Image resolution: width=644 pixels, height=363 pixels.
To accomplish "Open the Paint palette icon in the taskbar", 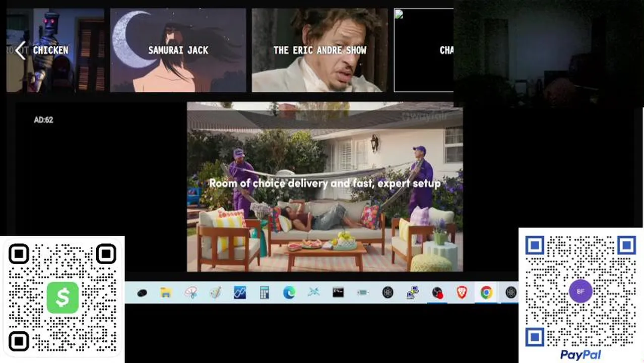I will tap(215, 292).
